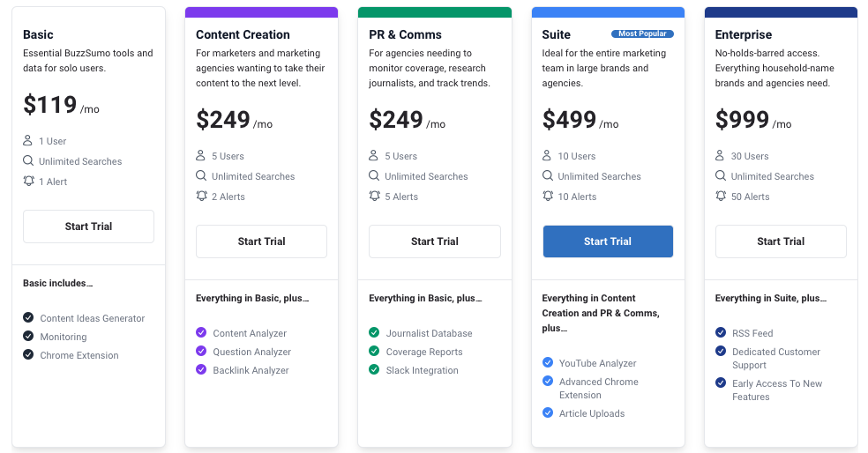Viewport: 868px width, 453px height.
Task: Click the users icon in Suite plan
Action: pyautogui.click(x=548, y=156)
